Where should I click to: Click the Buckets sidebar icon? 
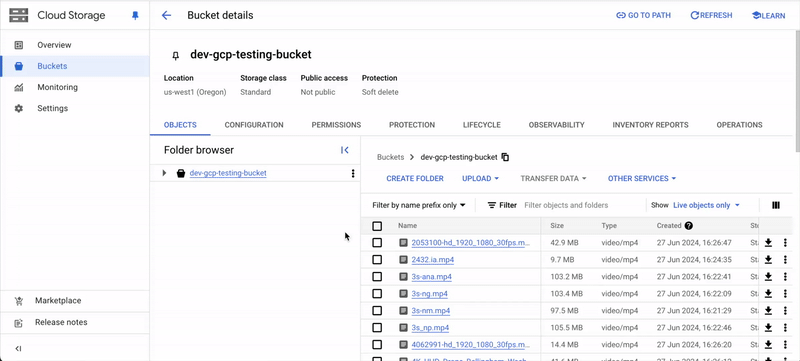click(x=19, y=66)
